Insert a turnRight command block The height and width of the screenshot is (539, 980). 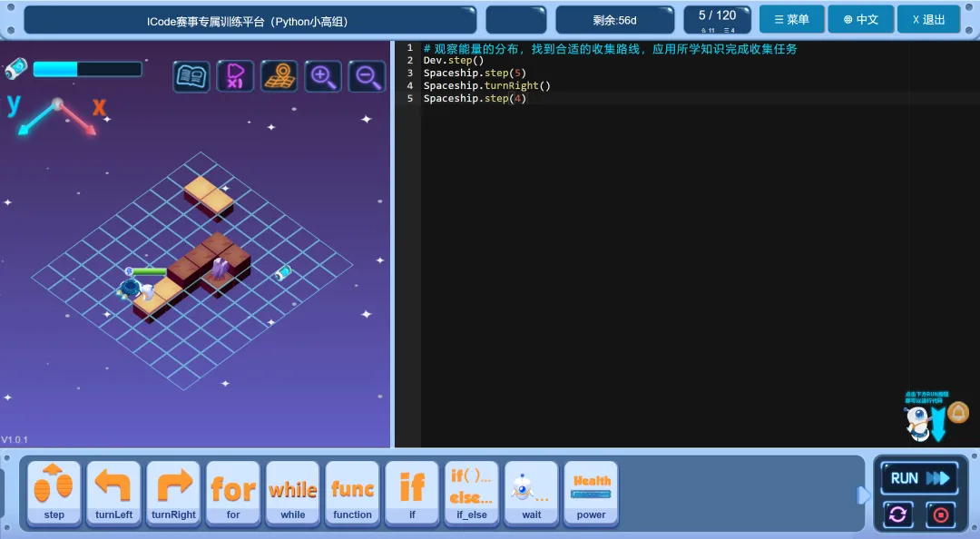[173, 493]
